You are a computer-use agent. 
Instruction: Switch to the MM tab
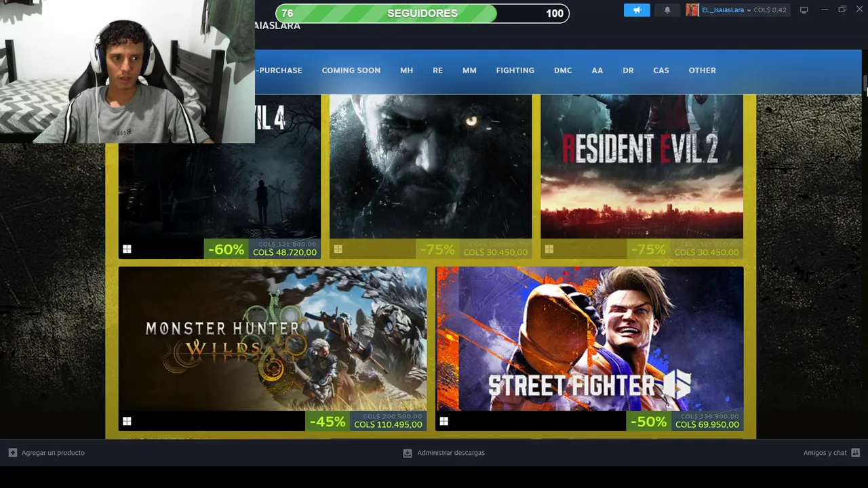coord(469,70)
